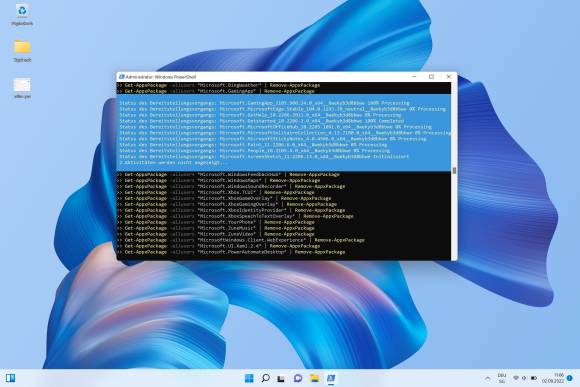Click the Client.WebExperience command line
Image resolution: width=580 pixels, height=387 pixels.
click(241, 240)
